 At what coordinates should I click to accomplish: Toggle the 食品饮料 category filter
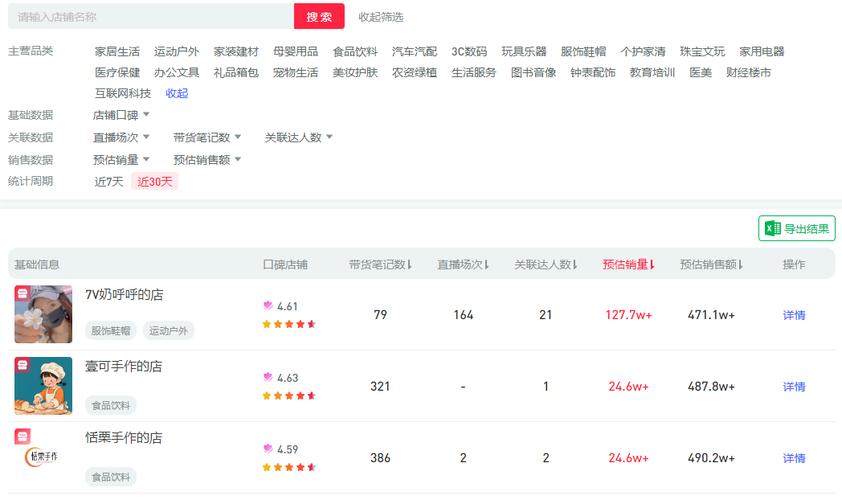pyautogui.click(x=355, y=51)
